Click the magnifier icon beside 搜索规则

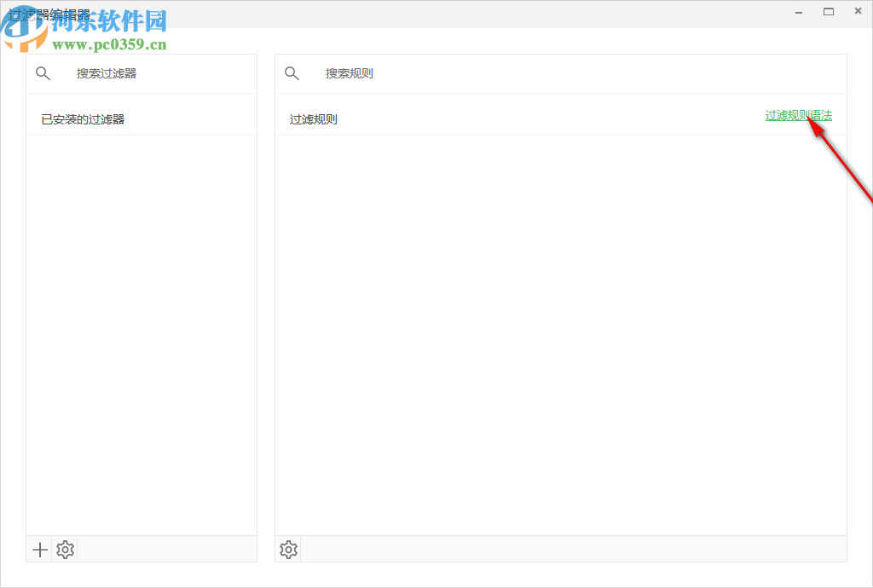[292, 73]
